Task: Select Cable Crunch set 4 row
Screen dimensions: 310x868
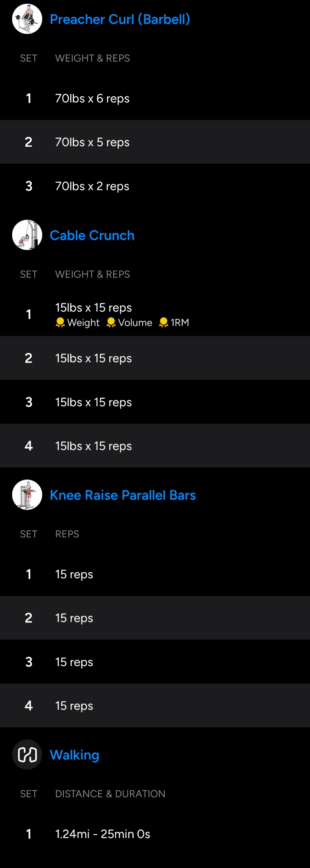Action: (155, 446)
